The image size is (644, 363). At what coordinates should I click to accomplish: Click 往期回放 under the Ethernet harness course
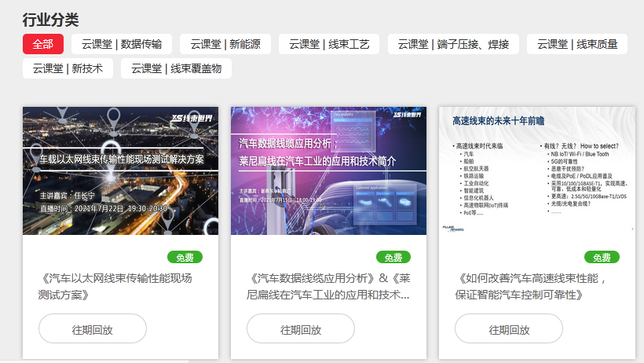[x=93, y=328]
